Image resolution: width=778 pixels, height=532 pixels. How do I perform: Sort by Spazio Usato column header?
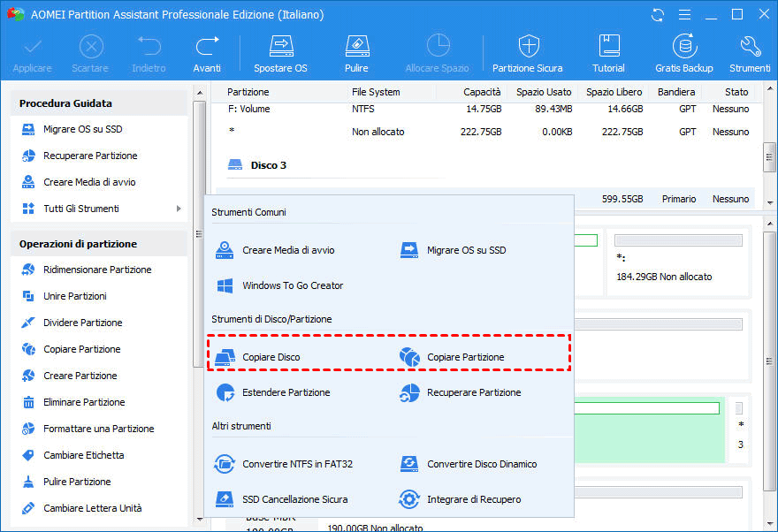pos(544,92)
